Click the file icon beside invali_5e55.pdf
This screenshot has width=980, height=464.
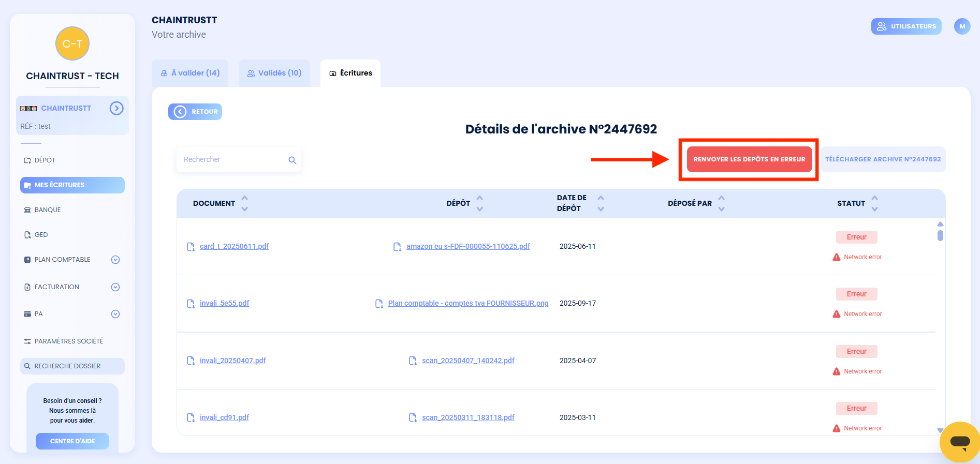[191, 304]
